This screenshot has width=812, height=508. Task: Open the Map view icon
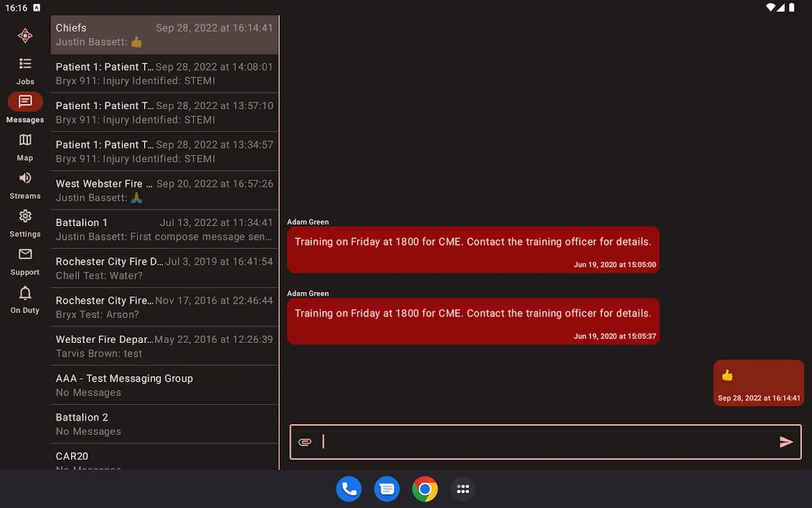[x=25, y=140]
